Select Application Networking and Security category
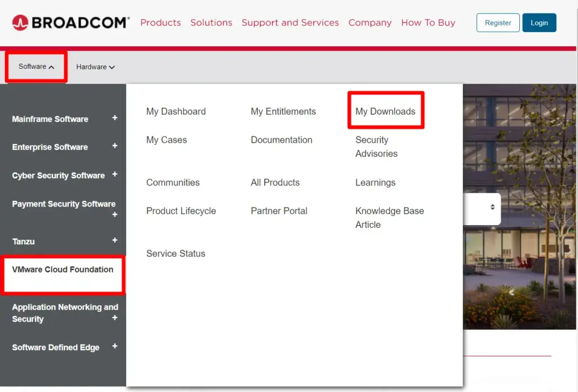The width and height of the screenshot is (578, 392). [x=65, y=313]
